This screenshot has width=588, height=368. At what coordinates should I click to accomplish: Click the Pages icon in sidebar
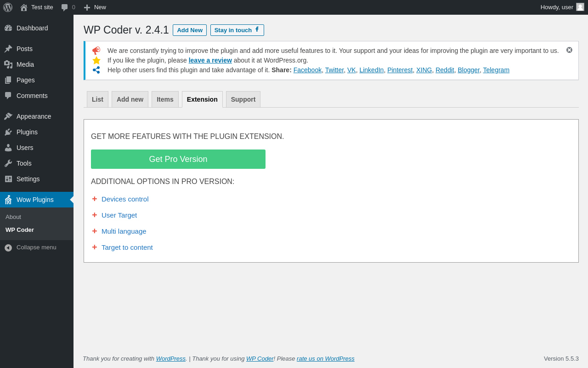pyautogui.click(x=8, y=80)
